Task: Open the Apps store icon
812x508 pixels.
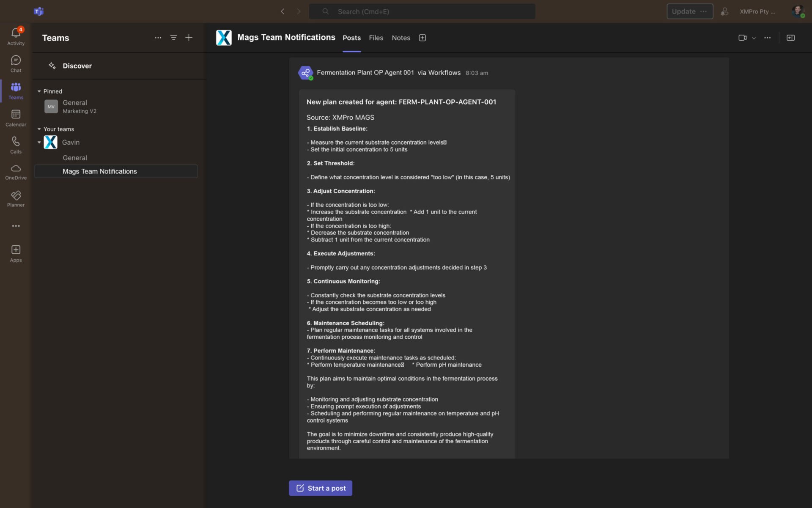Action: pyautogui.click(x=16, y=250)
